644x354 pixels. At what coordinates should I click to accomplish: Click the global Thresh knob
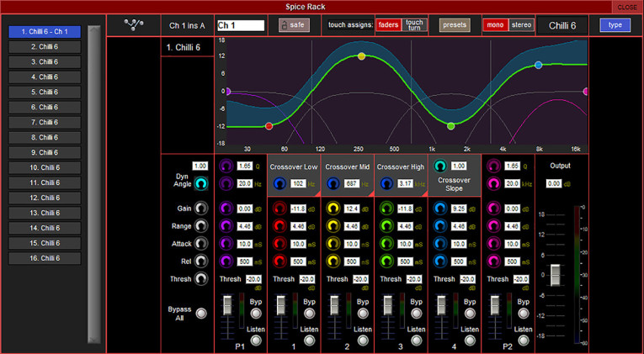pyautogui.click(x=201, y=279)
